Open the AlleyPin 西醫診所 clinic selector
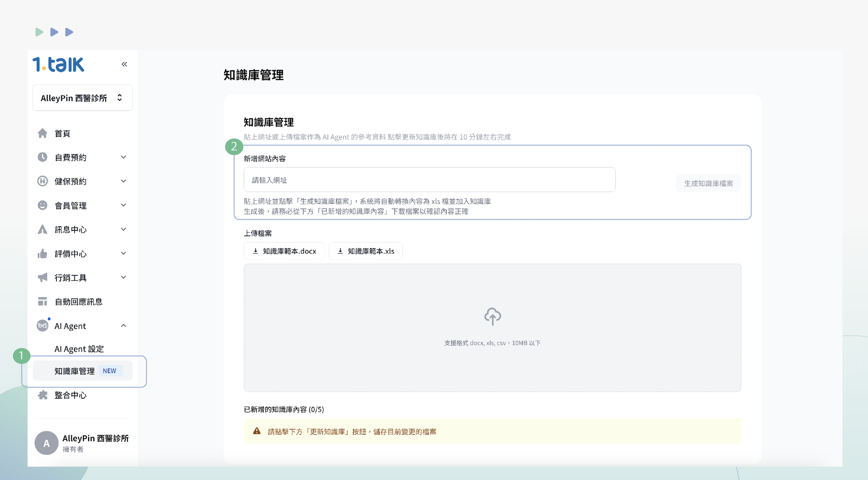Viewport: 868px width, 480px height. click(x=83, y=98)
